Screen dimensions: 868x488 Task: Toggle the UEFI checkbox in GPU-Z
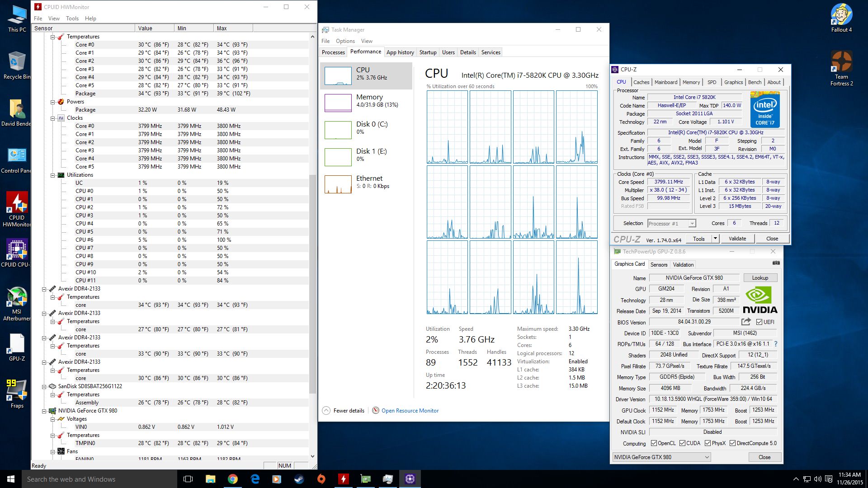click(759, 322)
